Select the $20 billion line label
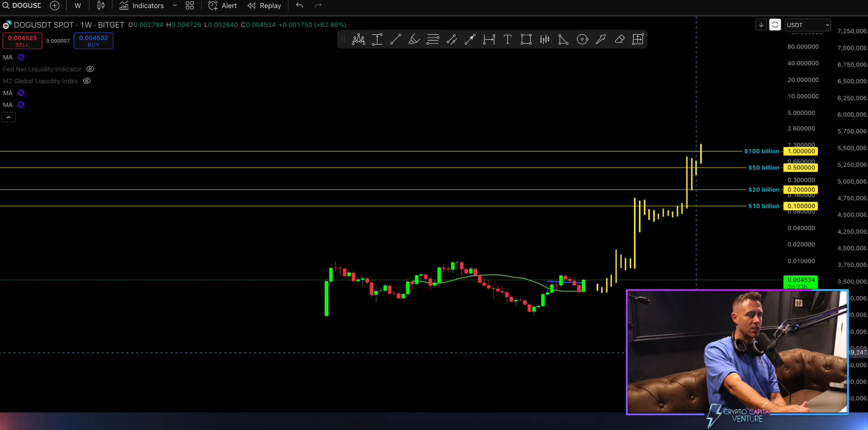This screenshot has height=430, width=868. [764, 190]
